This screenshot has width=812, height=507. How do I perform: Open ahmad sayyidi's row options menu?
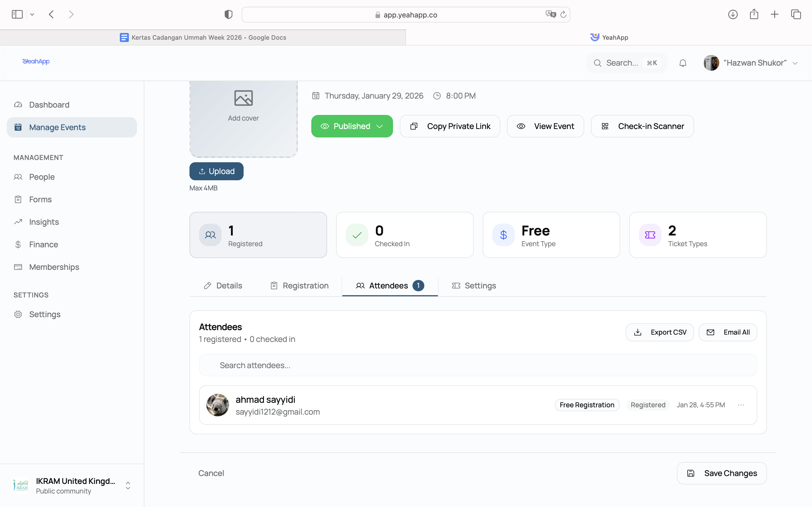[741, 405]
